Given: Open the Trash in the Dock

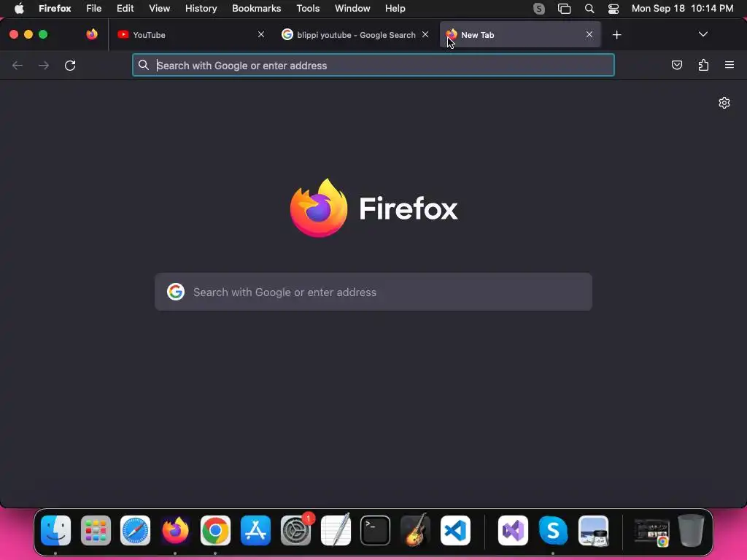Looking at the screenshot, I should point(691,531).
